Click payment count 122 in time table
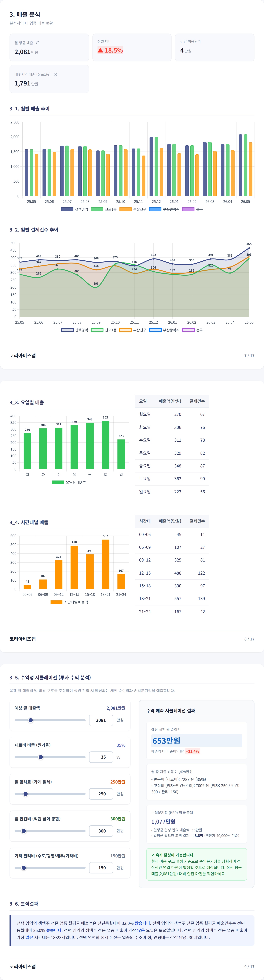Viewport: 264px width, 980px height. coord(202,573)
